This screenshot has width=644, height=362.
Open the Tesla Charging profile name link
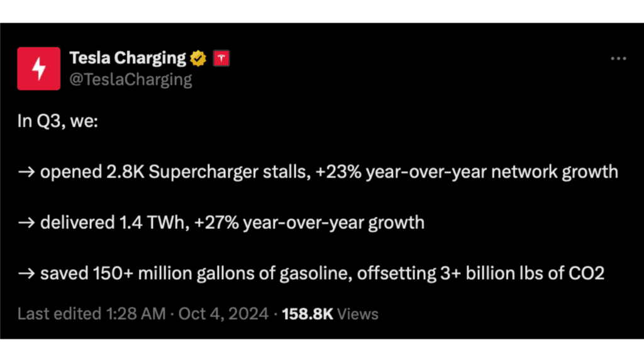[x=128, y=58]
